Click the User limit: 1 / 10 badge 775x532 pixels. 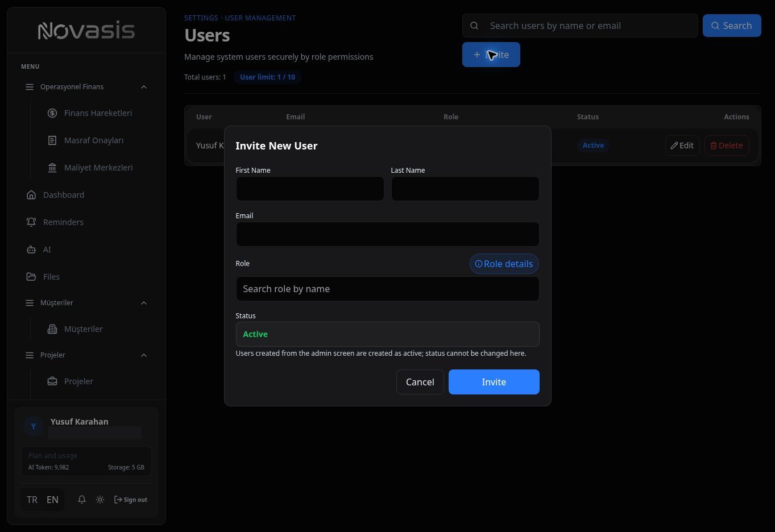[x=267, y=77]
